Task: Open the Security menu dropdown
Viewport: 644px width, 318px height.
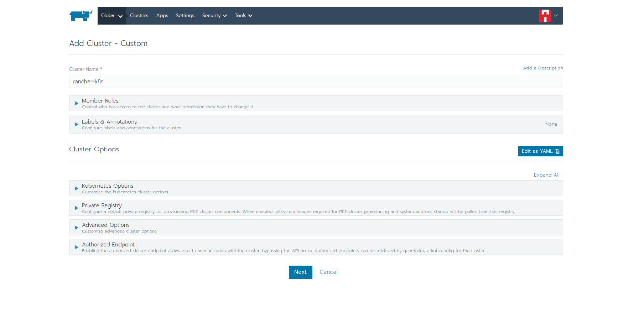Action: 214,16
